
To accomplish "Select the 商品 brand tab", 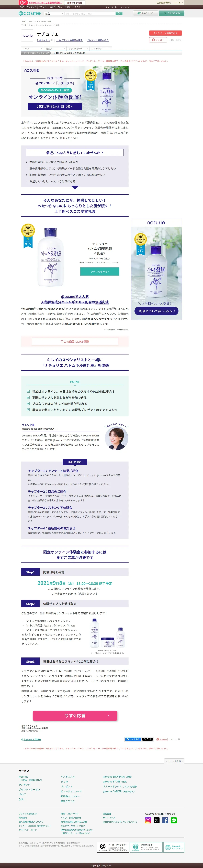I will coord(55,48).
